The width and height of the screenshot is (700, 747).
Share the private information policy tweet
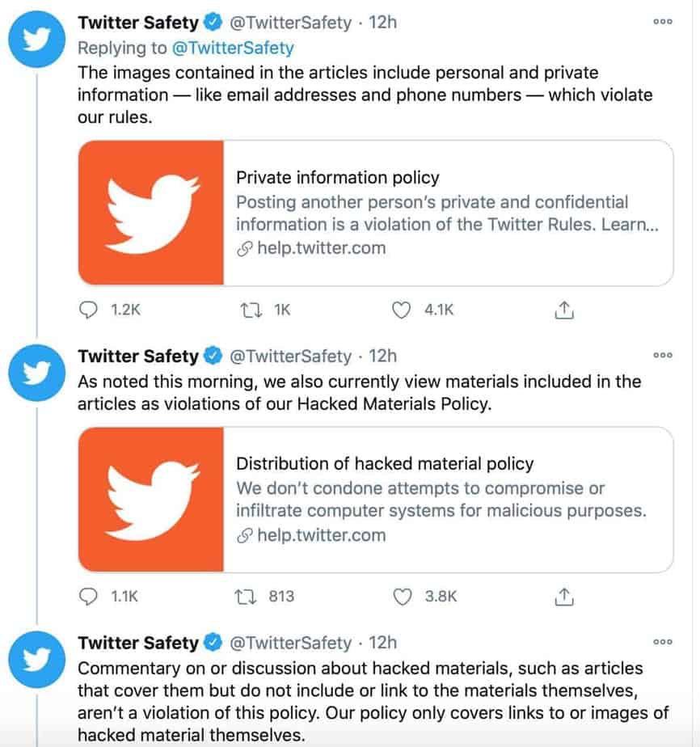pyautogui.click(x=564, y=310)
